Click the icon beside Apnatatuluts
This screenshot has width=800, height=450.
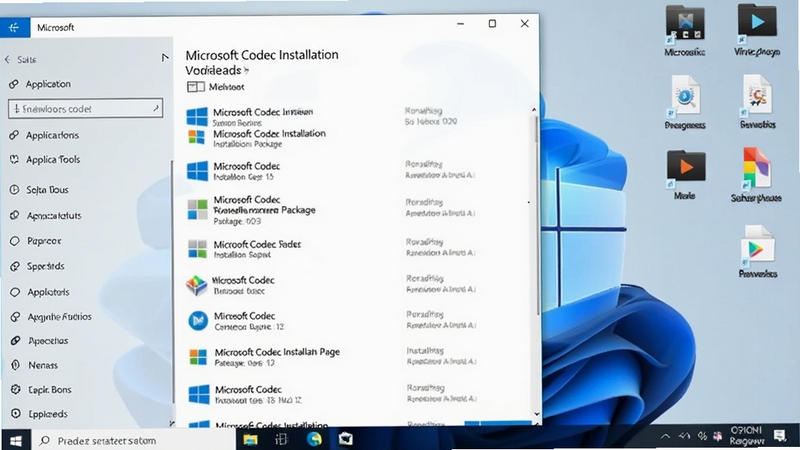(x=14, y=215)
